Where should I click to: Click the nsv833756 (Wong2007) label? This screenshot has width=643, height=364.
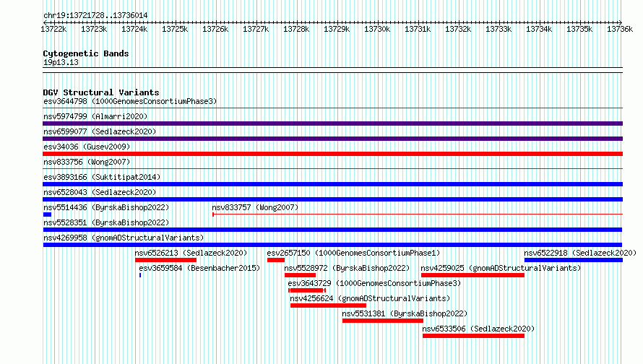pyautogui.click(x=87, y=162)
